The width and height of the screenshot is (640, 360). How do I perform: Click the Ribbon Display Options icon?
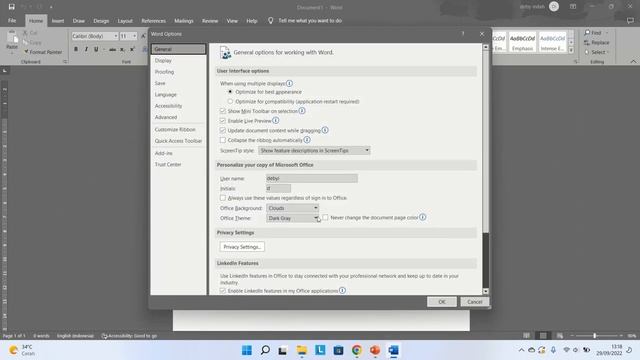[573, 7]
